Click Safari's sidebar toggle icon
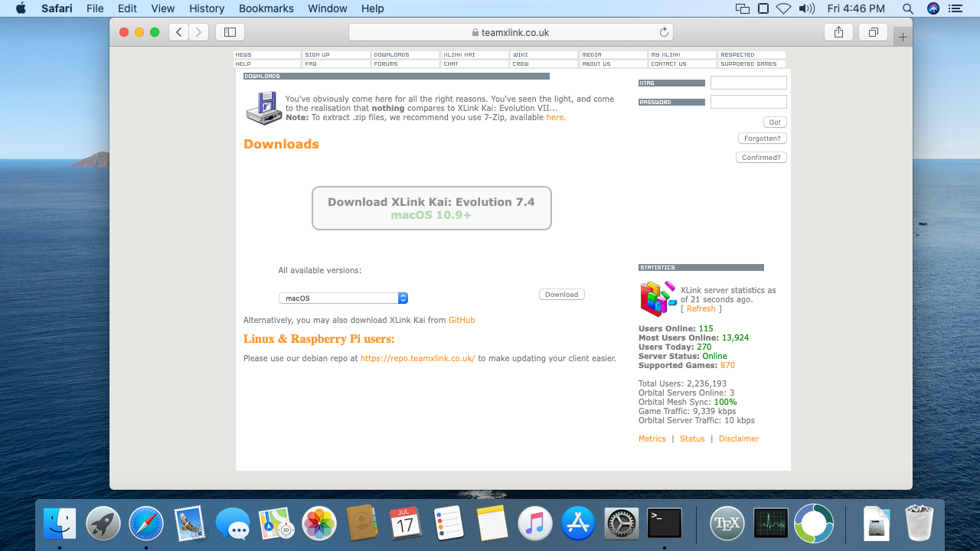Viewport: 980px width, 551px height. click(230, 32)
